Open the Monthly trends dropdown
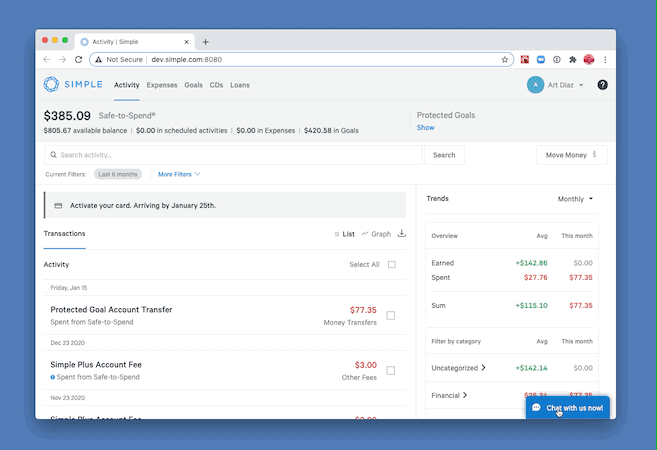 point(575,199)
